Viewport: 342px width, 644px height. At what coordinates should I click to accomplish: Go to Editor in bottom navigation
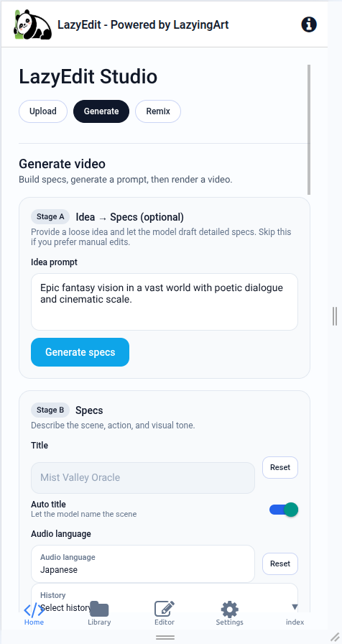(x=165, y=614)
